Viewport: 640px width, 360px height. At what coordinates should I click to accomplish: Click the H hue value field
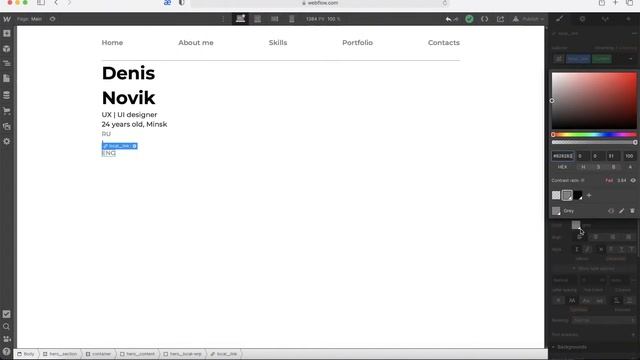pyautogui.click(x=583, y=156)
